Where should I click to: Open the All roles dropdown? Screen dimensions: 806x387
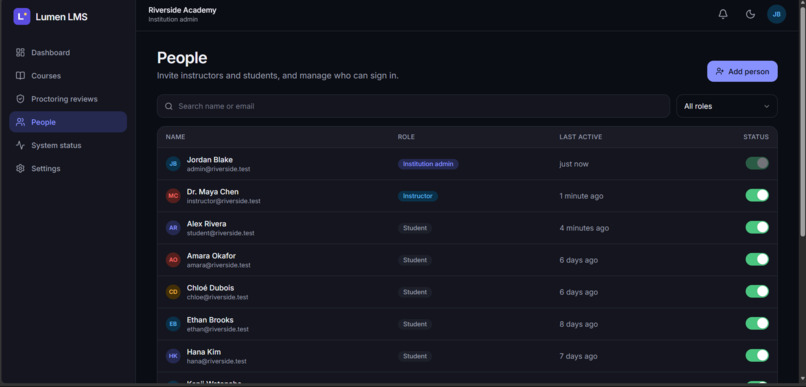coord(726,106)
